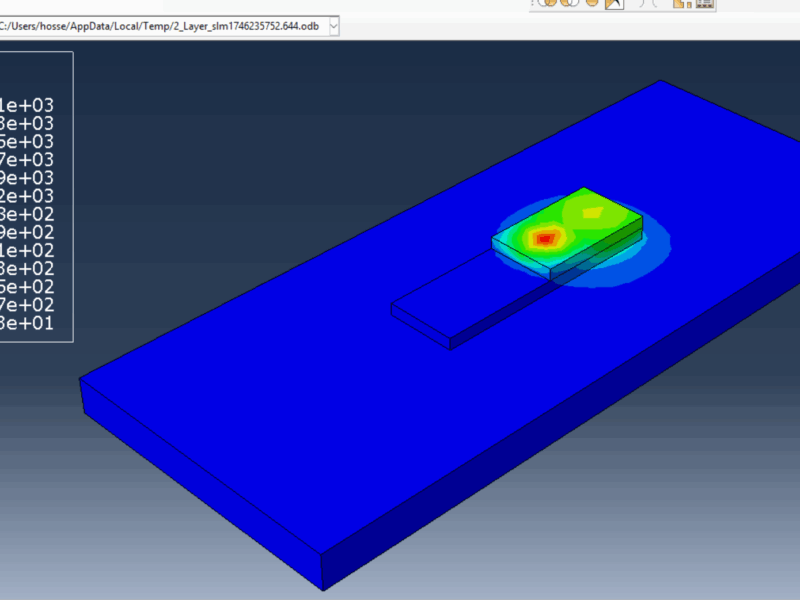
Task: Click legend value ending 5e+02
Action: coord(27,287)
